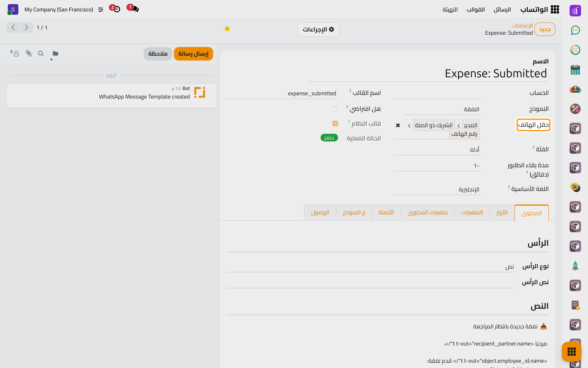Click the إرسال رسالة button
The height and width of the screenshot is (368, 588).
tap(193, 54)
